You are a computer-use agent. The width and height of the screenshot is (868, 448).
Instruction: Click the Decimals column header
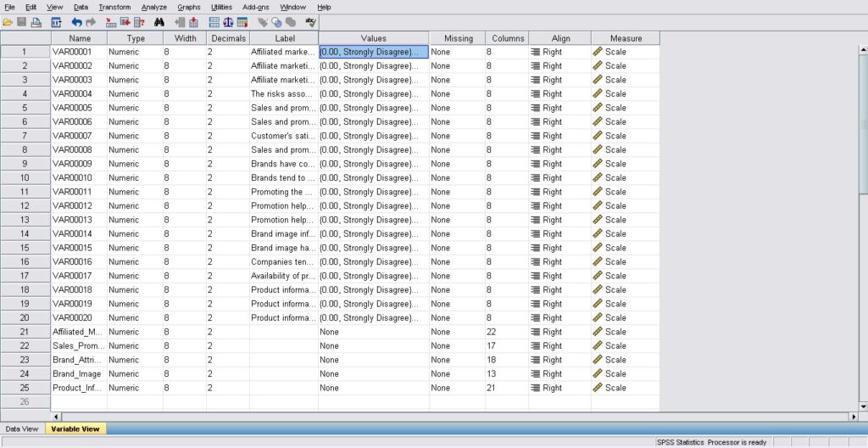point(228,38)
